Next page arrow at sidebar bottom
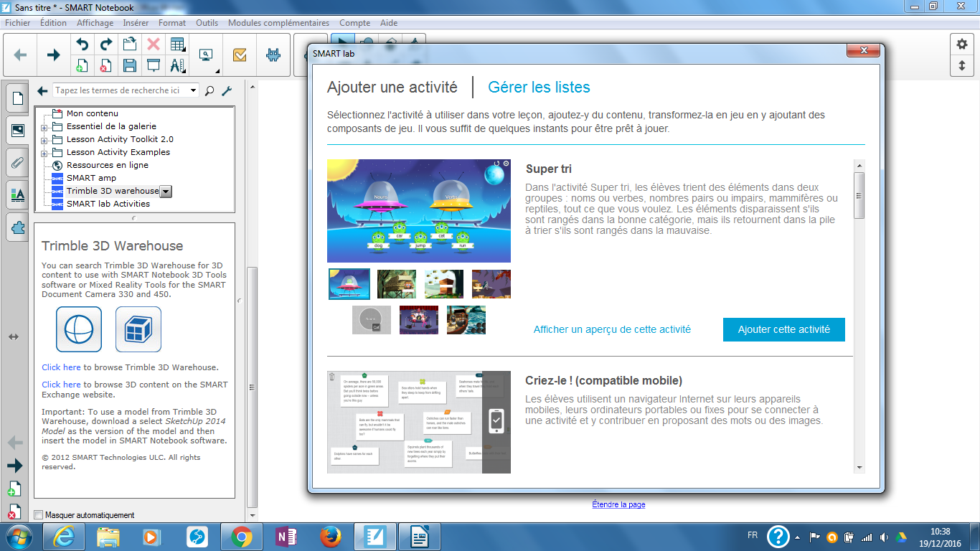980x551 pixels. [14, 466]
